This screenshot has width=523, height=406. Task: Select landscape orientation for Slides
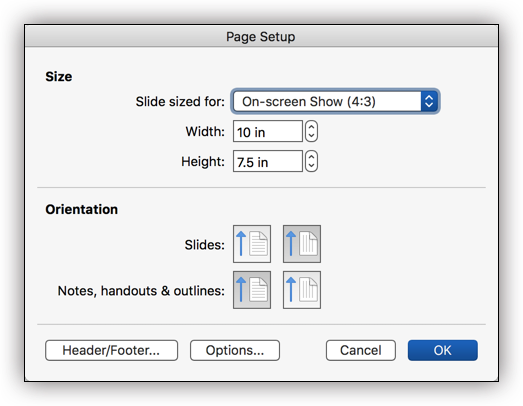pyautogui.click(x=302, y=244)
